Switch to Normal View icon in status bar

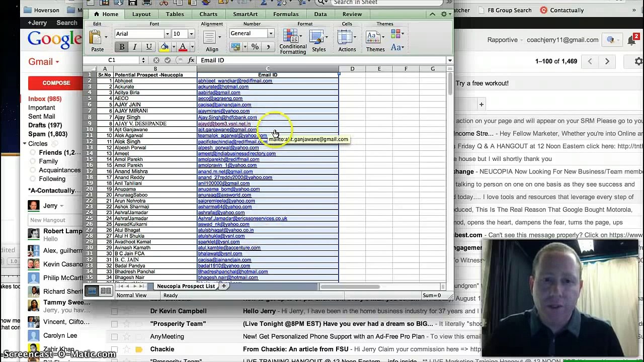click(x=92, y=291)
